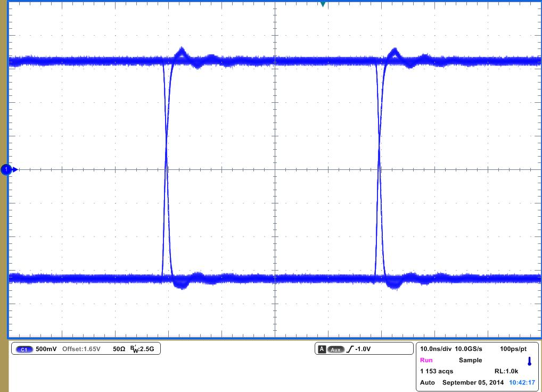
Task: Click the blue thermometer status icon
Action: [x=529, y=362]
